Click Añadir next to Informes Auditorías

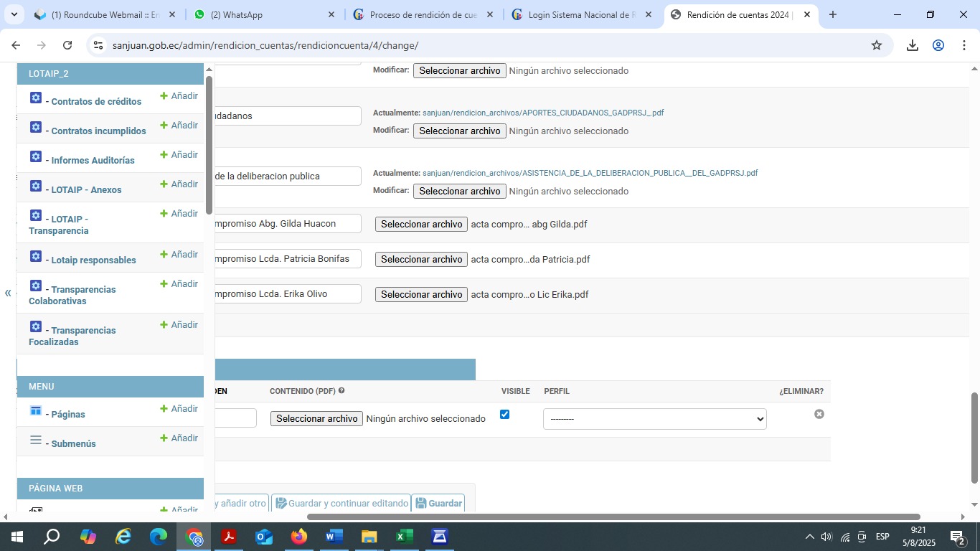pos(179,154)
